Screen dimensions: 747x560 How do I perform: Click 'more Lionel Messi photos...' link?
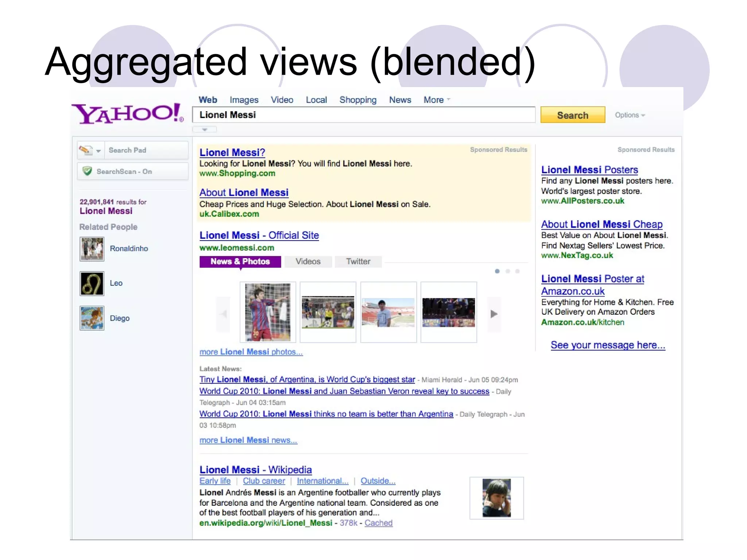(x=251, y=352)
